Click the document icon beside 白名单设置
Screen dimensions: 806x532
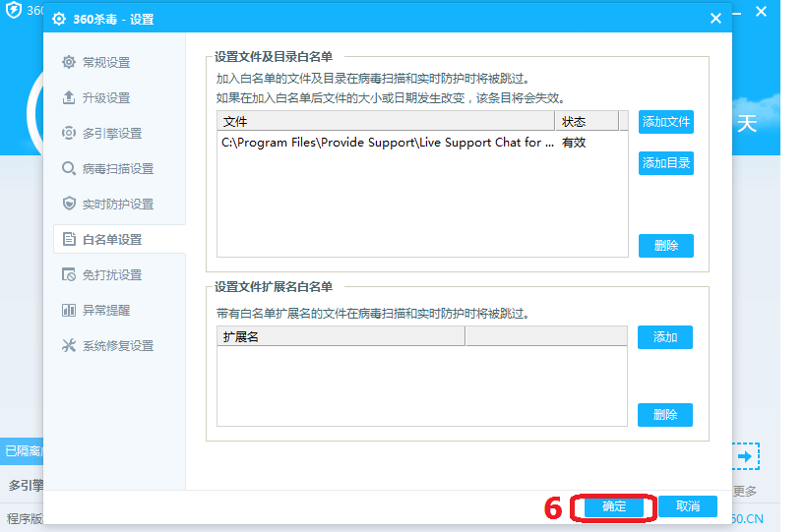pyautogui.click(x=69, y=239)
